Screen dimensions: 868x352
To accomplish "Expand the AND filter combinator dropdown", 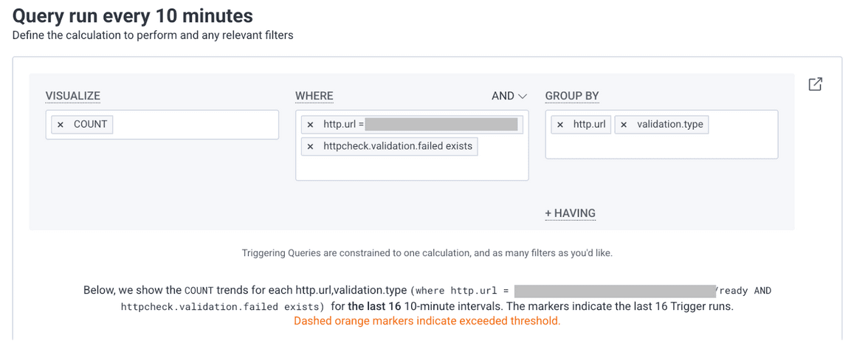I will (510, 96).
